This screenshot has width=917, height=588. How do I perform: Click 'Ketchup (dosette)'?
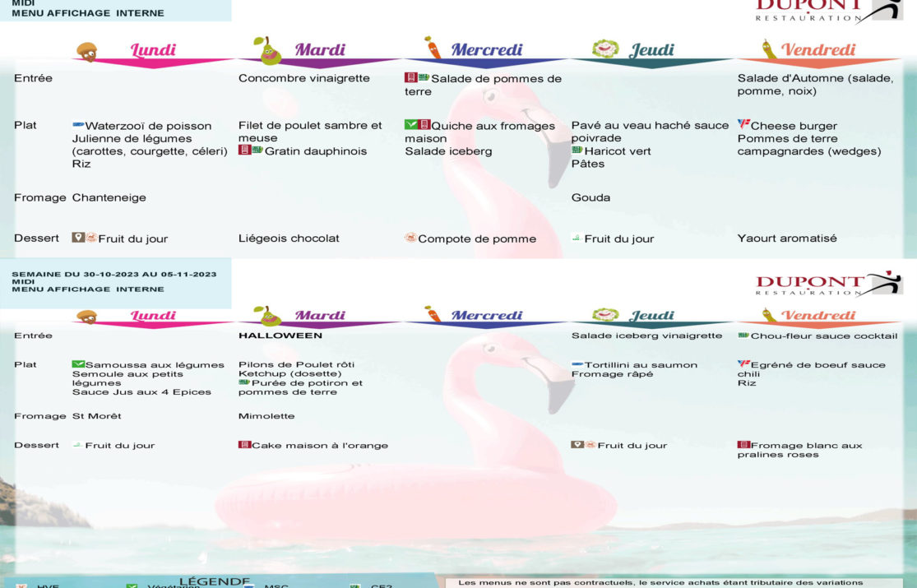290,373
